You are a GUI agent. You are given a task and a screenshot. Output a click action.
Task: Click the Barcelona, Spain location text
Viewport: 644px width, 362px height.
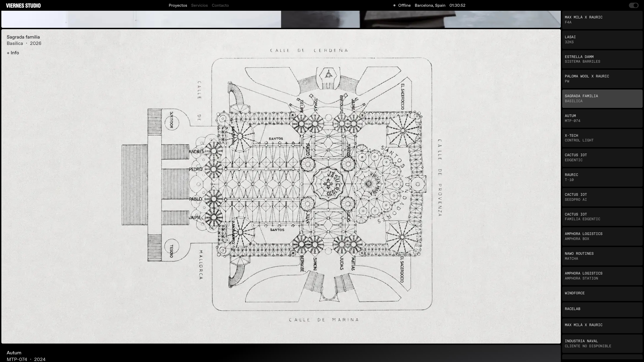pyautogui.click(x=430, y=6)
